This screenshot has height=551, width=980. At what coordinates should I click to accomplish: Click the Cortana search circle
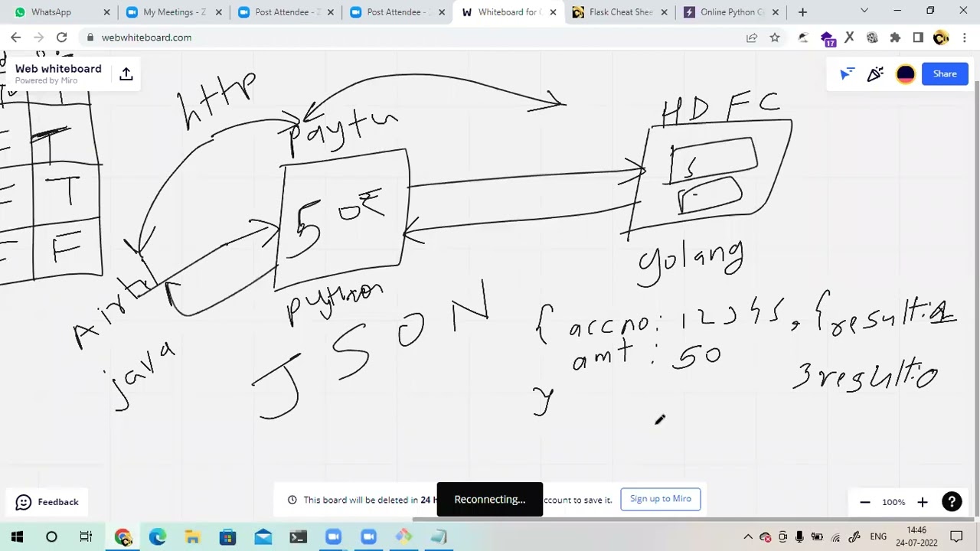pos(51,537)
